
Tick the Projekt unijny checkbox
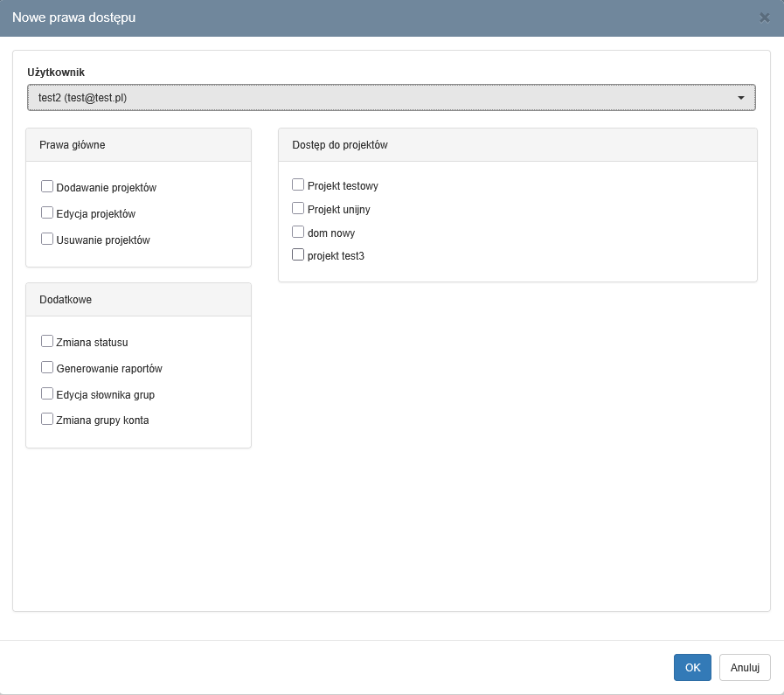click(x=298, y=209)
